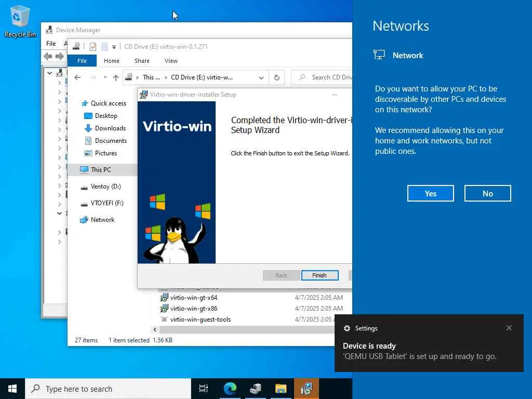
Task: Click the Virtio-win installer title bar icon
Action: pos(143,95)
